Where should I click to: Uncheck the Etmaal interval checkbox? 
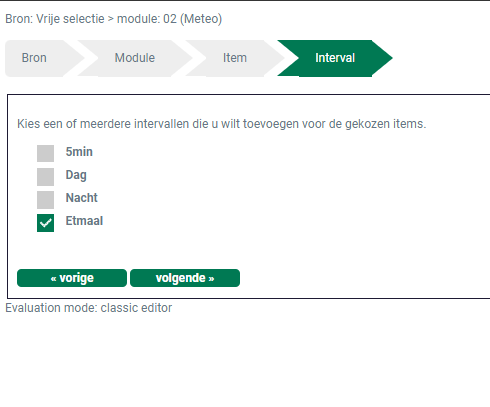tap(45, 223)
